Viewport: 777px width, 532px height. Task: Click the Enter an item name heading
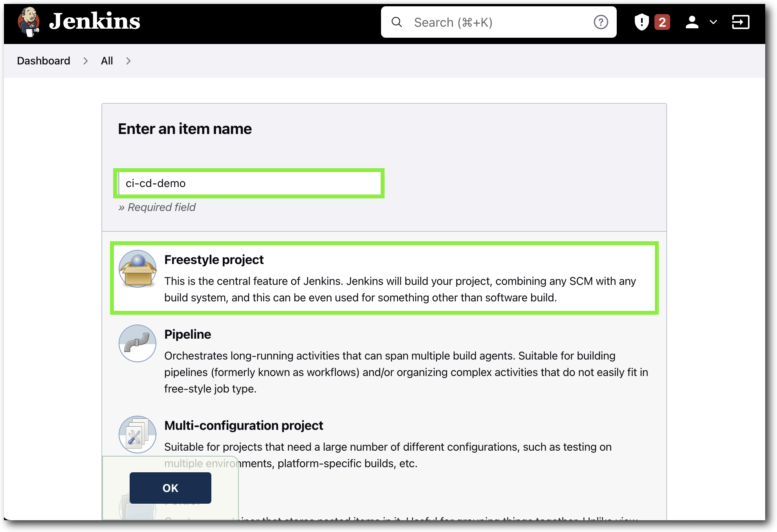coord(185,129)
